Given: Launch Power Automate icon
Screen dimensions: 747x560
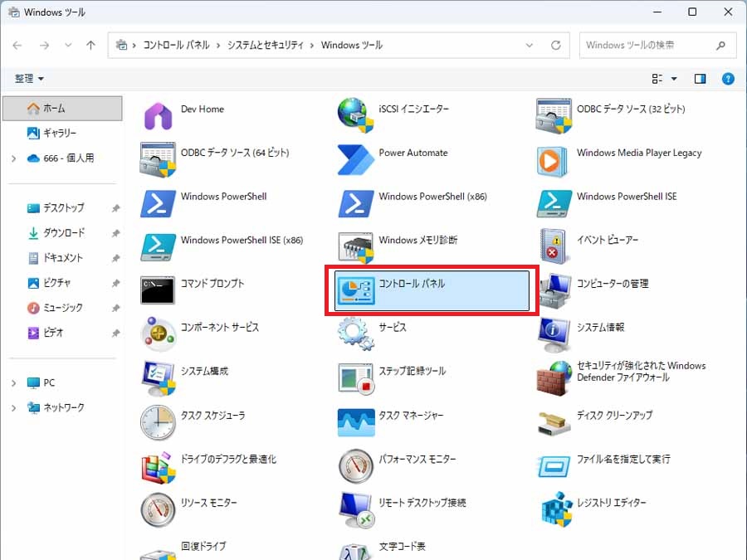Looking at the screenshot, I should (355, 159).
